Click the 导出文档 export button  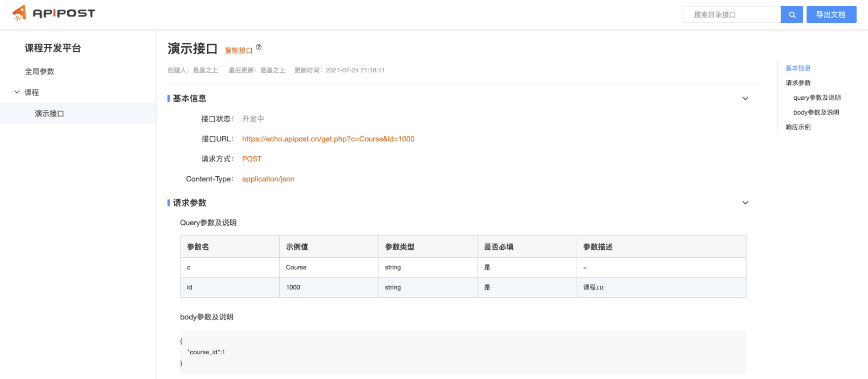pos(831,14)
